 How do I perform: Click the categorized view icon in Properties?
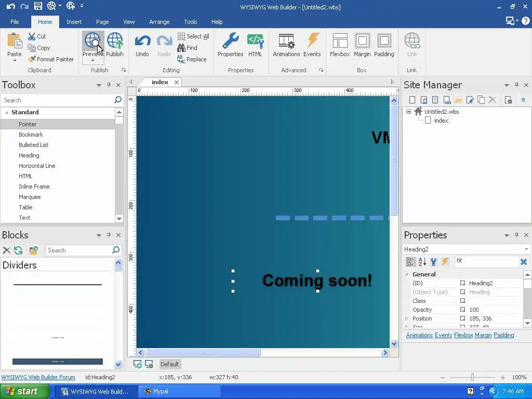click(x=410, y=262)
